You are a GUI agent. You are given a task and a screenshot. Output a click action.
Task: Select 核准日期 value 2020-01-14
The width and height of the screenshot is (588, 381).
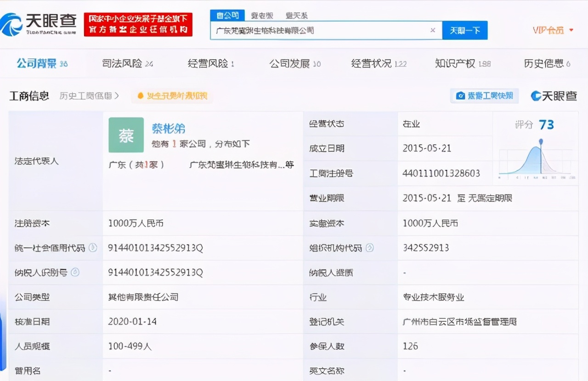132,321
